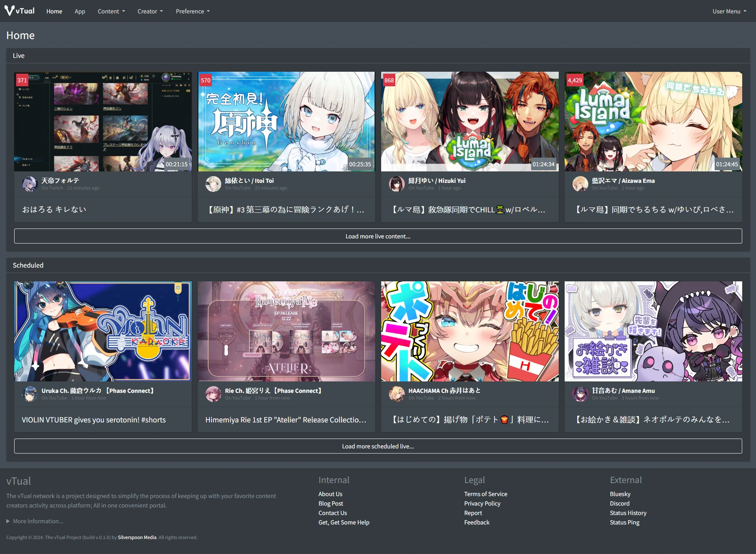Click Amane Amu channel avatar
This screenshot has width=756, height=554.
(580, 394)
